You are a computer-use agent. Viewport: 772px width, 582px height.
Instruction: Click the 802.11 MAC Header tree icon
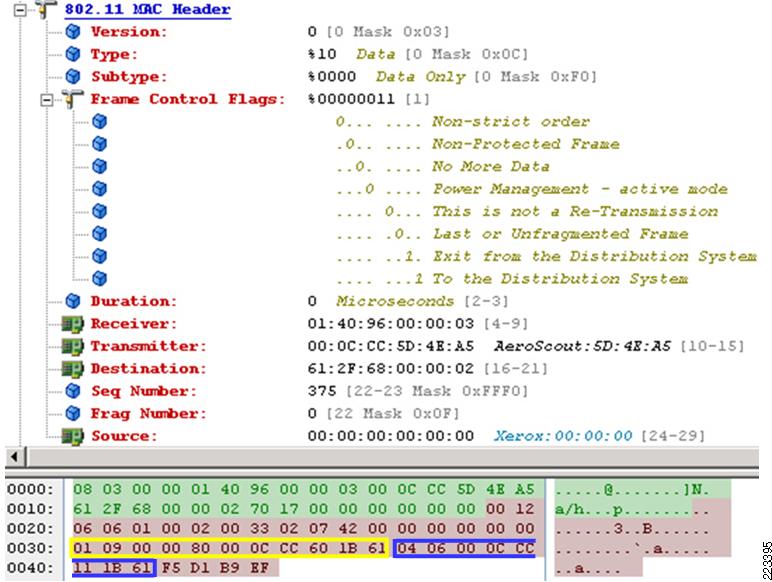coord(46,9)
